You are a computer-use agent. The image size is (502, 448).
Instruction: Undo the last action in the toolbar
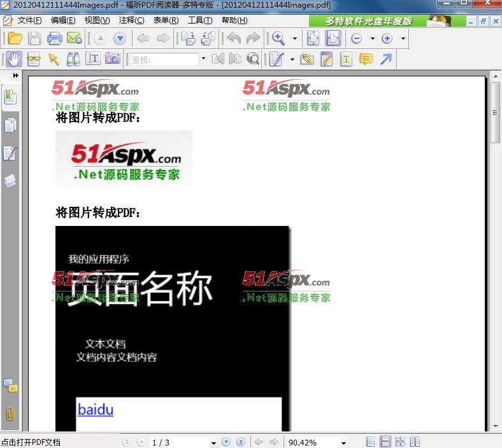(x=234, y=38)
